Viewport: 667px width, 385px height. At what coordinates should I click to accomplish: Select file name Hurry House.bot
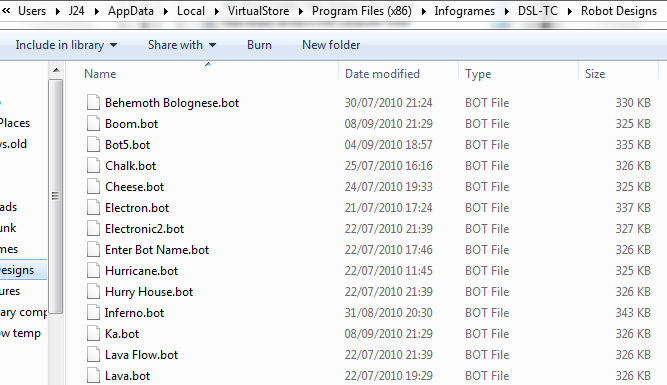coord(149,292)
